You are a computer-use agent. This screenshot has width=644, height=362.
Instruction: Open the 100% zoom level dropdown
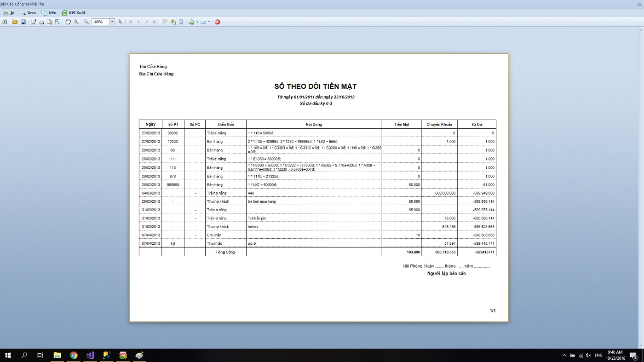click(x=112, y=22)
